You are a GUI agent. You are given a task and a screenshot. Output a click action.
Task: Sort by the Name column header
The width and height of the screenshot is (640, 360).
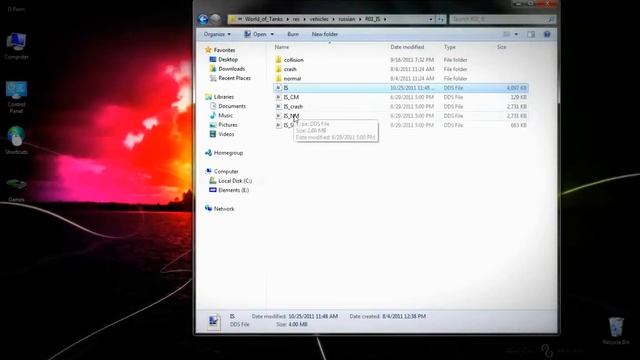(282, 47)
